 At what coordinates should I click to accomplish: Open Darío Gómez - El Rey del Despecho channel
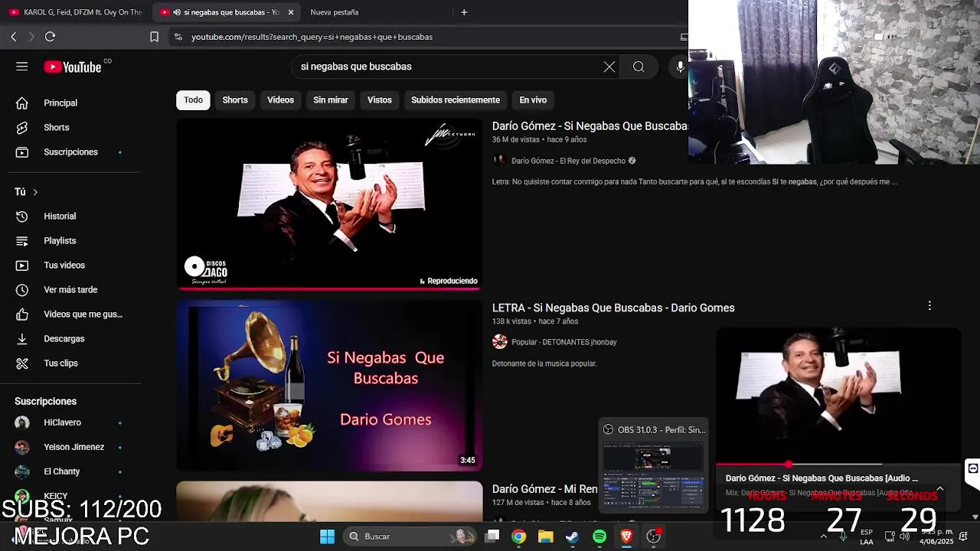coord(569,161)
